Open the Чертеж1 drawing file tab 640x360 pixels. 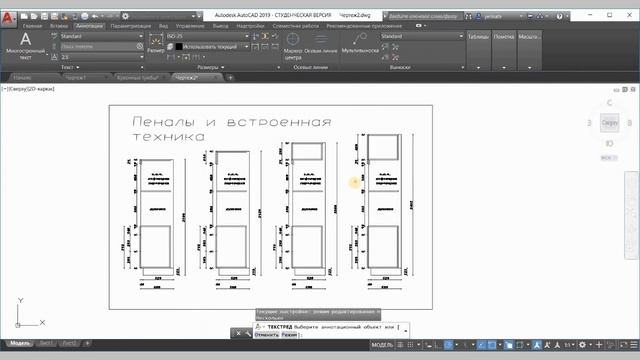76,78
